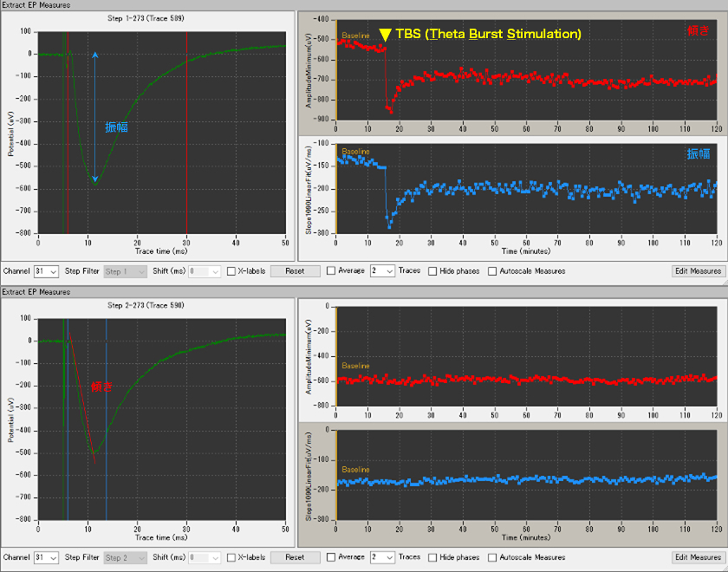Screen dimensions: 728x572
Task: Enable Autoscale Measures in the top panel
Action: pyautogui.click(x=492, y=271)
